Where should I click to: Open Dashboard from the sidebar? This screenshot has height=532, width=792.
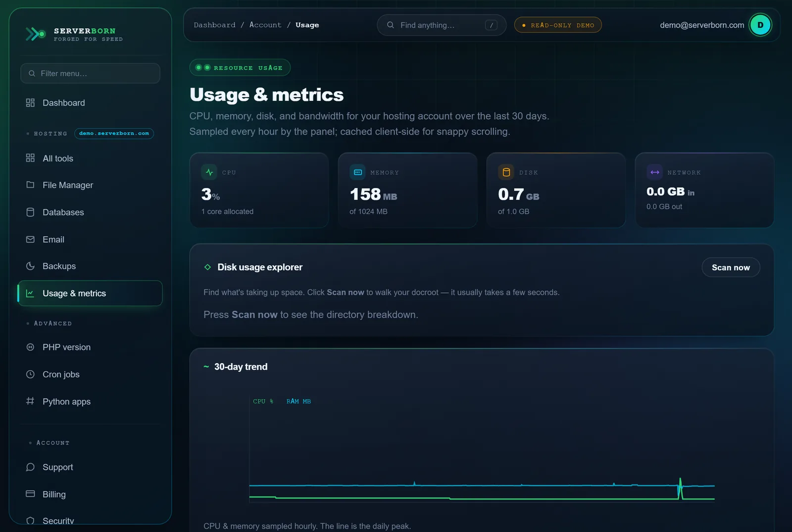click(90, 102)
